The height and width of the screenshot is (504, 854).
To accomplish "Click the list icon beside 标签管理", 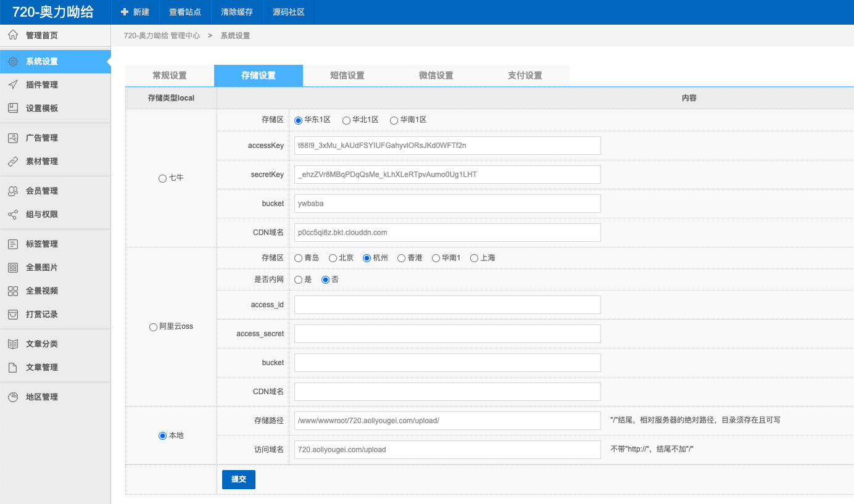I will (x=13, y=244).
